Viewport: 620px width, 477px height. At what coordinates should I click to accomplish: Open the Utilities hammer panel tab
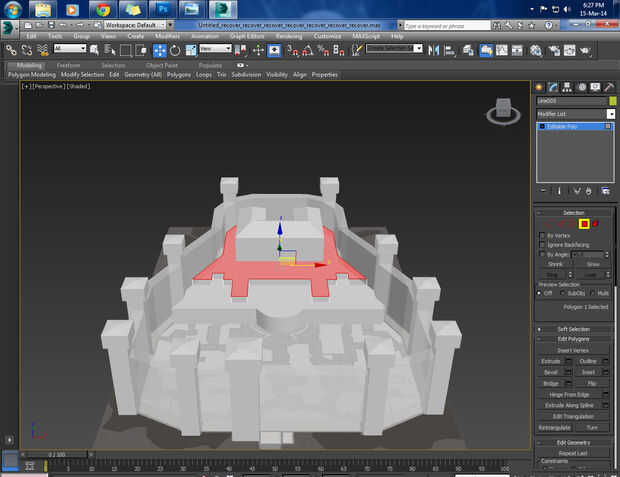tap(609, 87)
